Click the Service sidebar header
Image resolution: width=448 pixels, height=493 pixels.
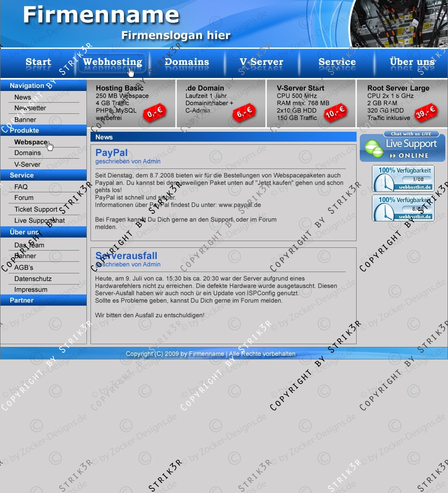coord(43,175)
